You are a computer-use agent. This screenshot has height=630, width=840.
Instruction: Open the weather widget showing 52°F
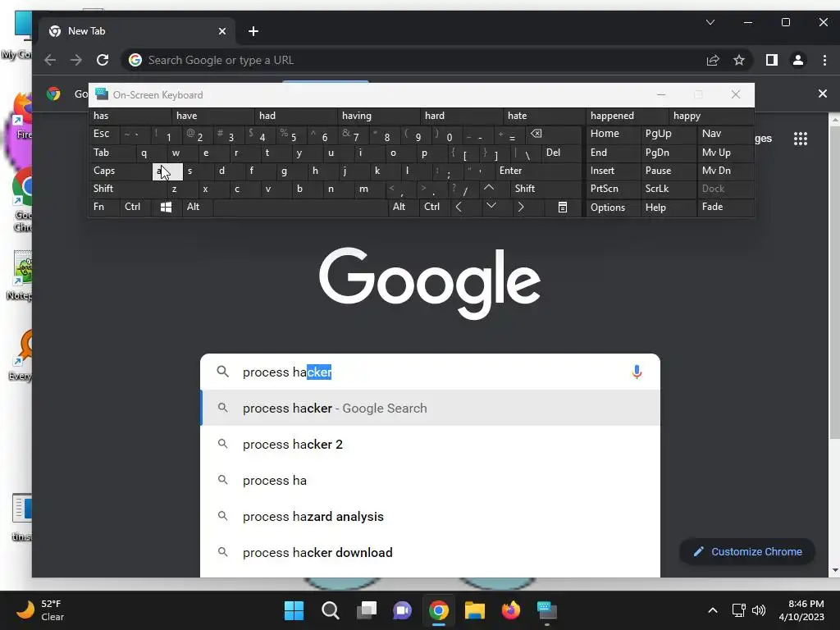tap(40, 610)
